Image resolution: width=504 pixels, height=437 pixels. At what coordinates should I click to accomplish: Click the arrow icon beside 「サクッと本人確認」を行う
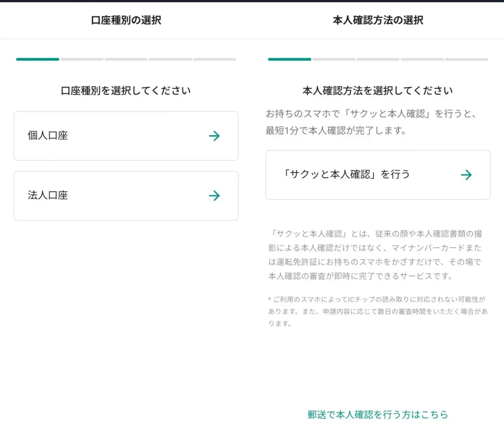coord(466,175)
